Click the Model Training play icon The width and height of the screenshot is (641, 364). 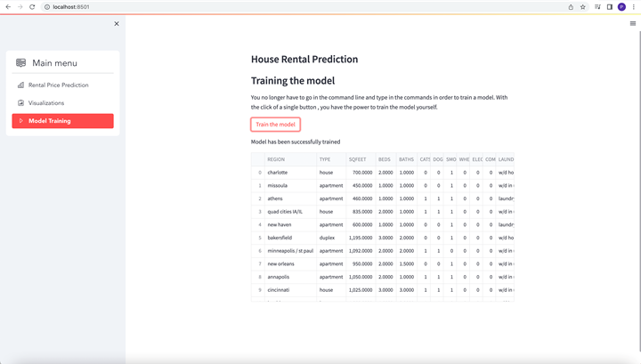click(x=20, y=121)
